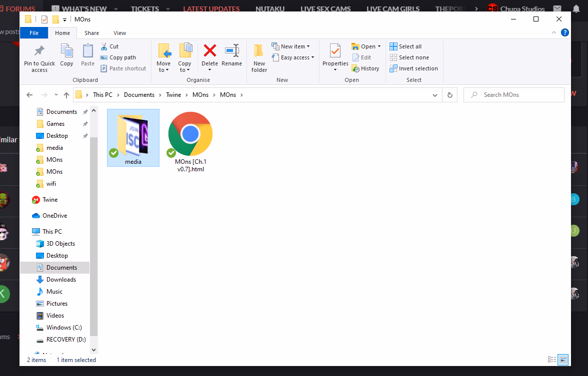The height and width of the screenshot is (376, 588).
Task: Open the View ribbon tab
Action: coord(119,33)
